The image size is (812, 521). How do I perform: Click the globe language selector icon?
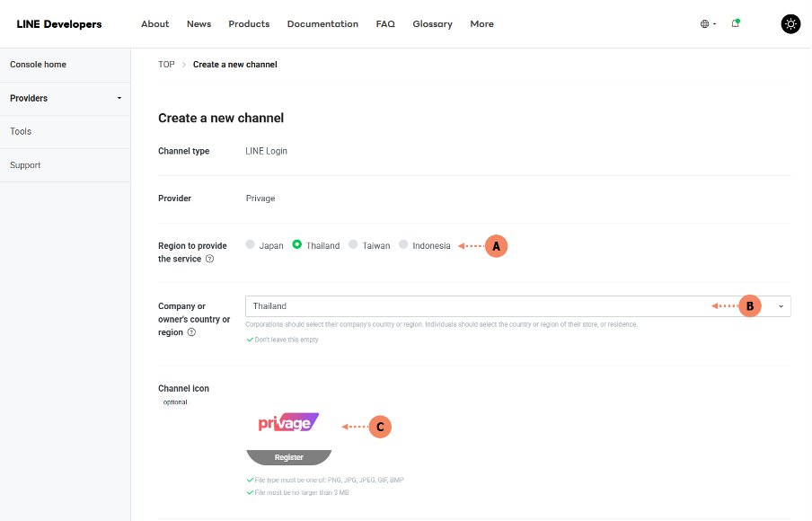(705, 24)
